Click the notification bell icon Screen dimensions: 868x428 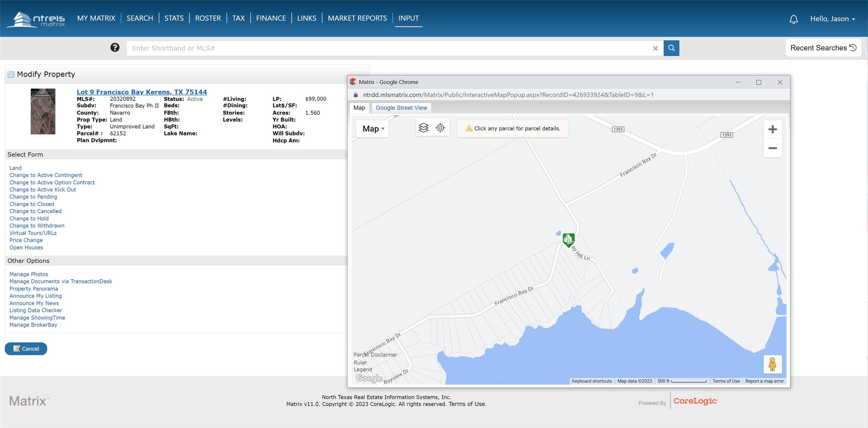[x=793, y=19]
